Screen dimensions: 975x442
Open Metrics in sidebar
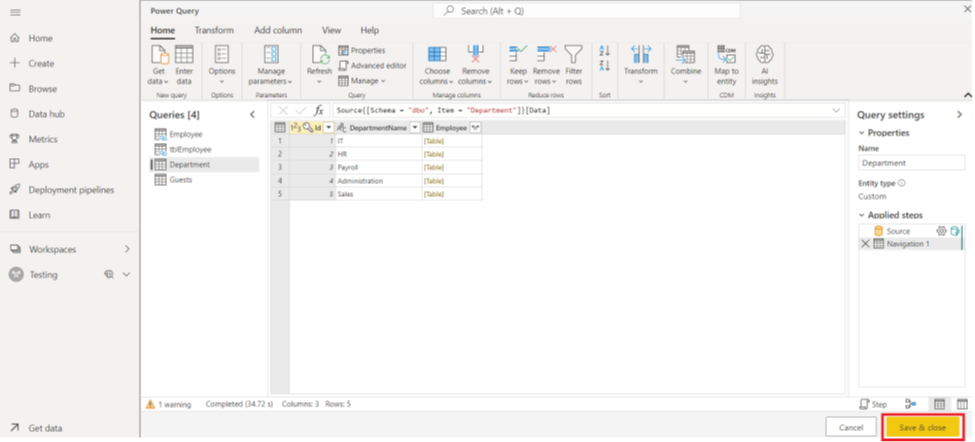point(43,139)
